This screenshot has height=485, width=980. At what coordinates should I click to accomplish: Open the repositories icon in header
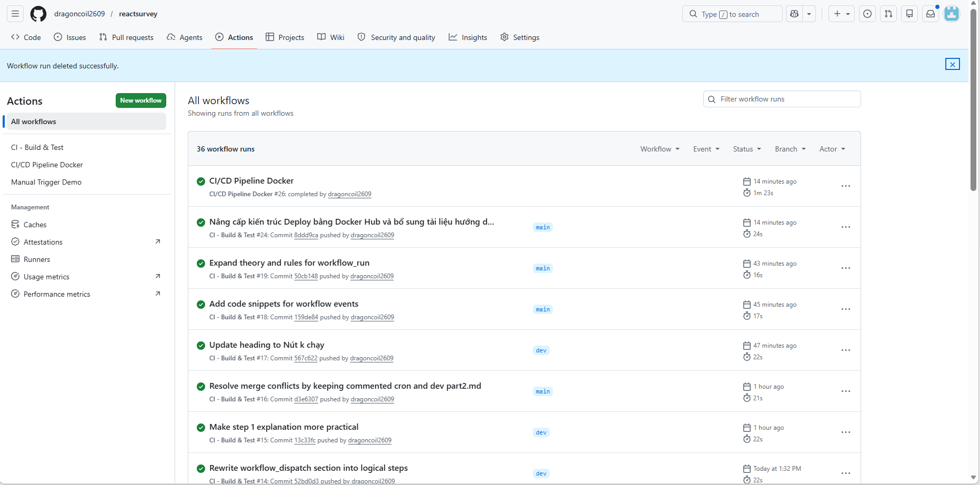pos(910,14)
